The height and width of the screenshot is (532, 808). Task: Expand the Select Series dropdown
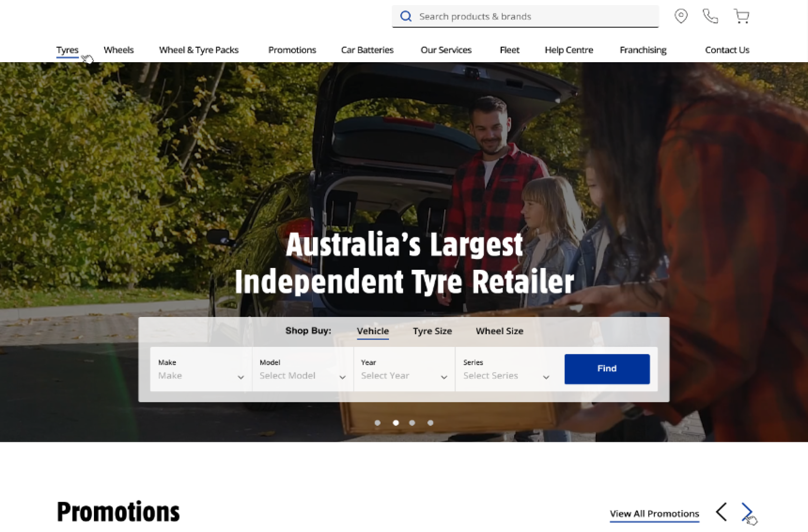click(x=506, y=369)
